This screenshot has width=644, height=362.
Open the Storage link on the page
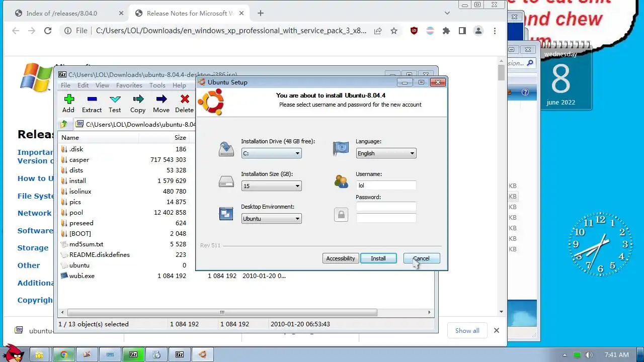pyautogui.click(x=33, y=248)
